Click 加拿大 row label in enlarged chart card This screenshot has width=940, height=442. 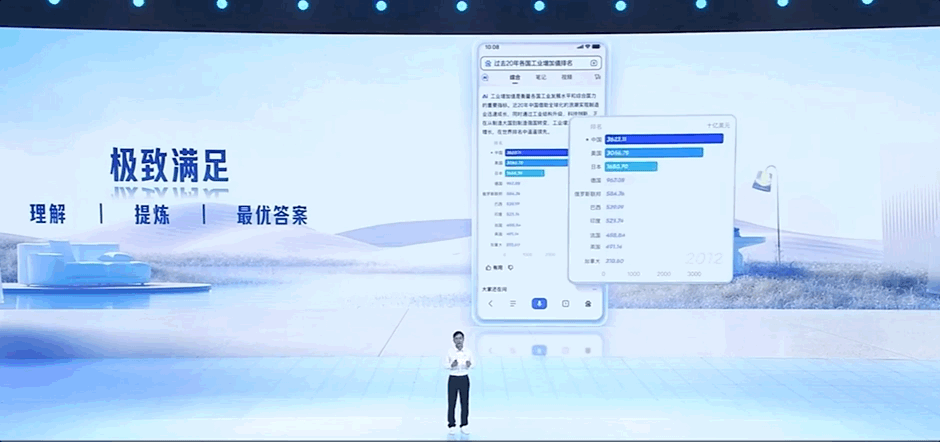[x=592, y=261]
